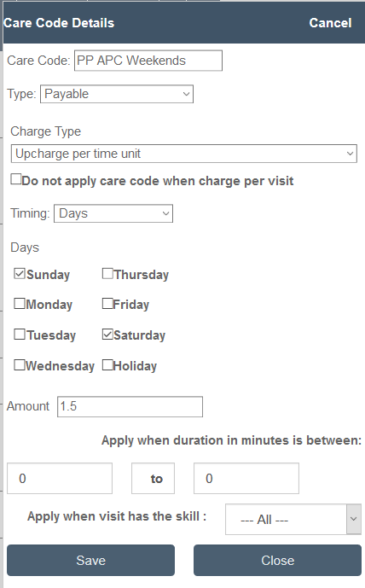Tick Do not apply care code checkbox

[x=15, y=179]
